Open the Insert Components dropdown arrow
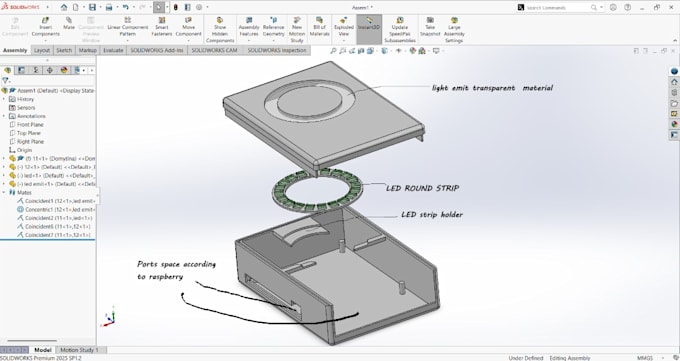The height and width of the screenshot is (361, 680). coord(46,40)
